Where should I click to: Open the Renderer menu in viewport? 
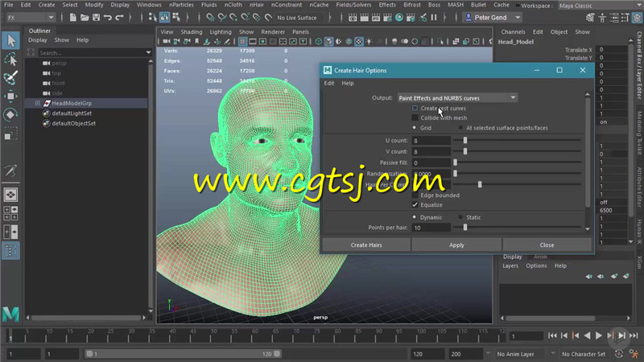tap(273, 32)
